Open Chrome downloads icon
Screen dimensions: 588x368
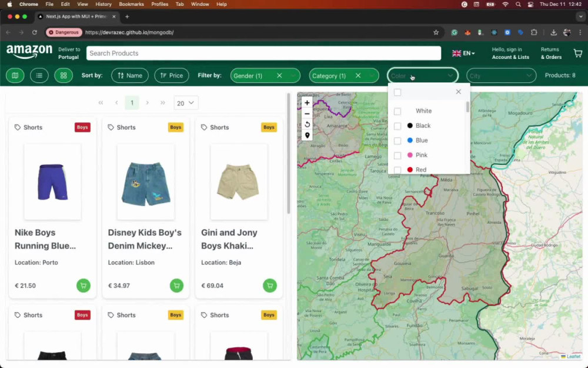(x=553, y=32)
